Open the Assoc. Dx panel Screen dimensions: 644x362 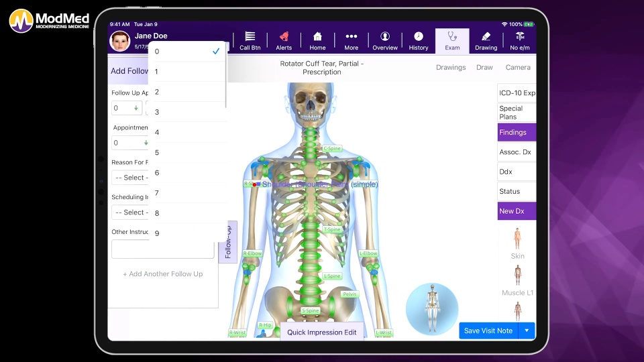tap(517, 152)
